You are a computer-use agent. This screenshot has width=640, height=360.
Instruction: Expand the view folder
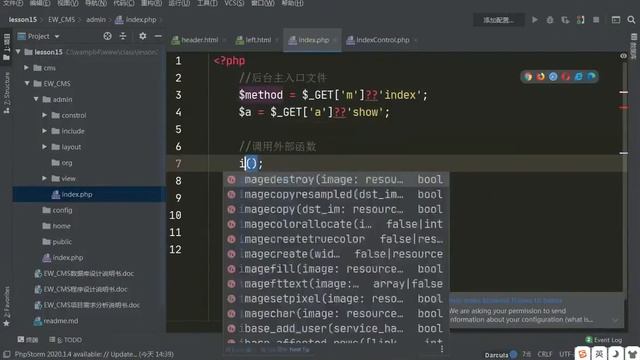[x=44, y=178]
